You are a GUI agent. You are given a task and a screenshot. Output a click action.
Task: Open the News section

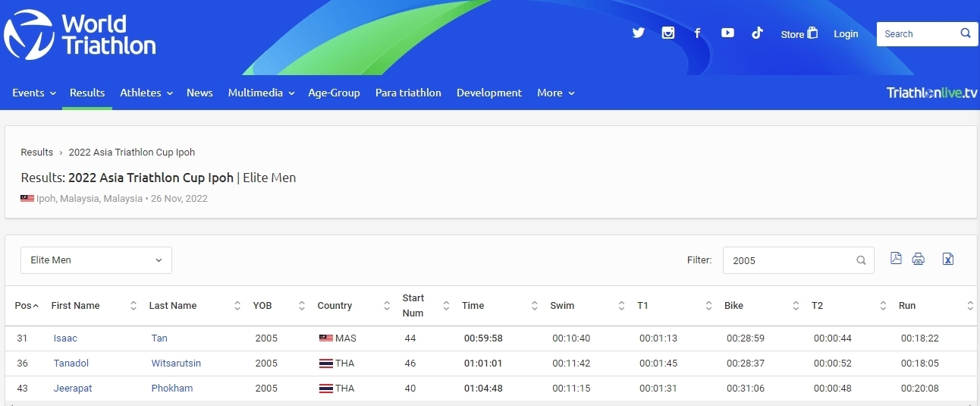[199, 93]
